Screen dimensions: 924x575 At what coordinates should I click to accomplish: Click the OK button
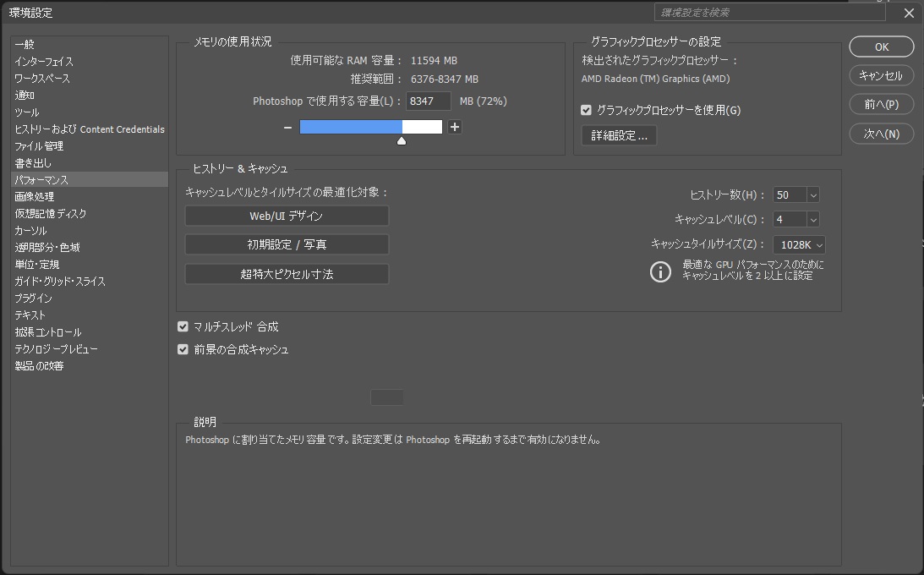tap(881, 47)
